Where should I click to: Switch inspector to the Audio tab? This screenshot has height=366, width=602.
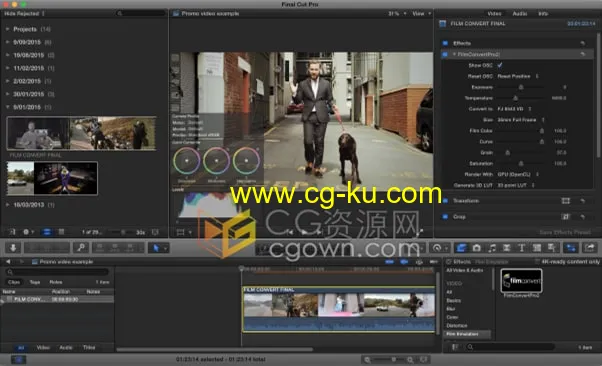click(519, 13)
